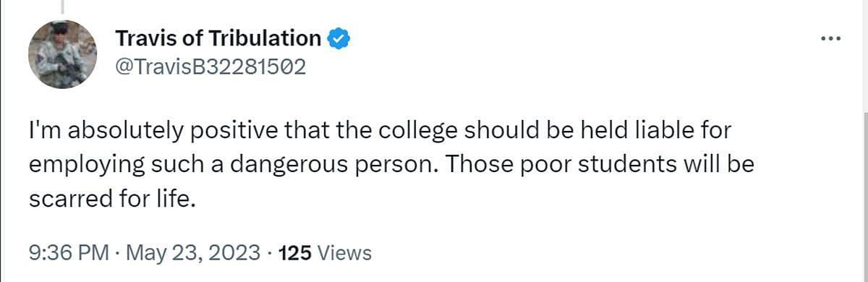868x282 pixels.
Task: Click the May 23, 2023 date
Action: pos(193,253)
